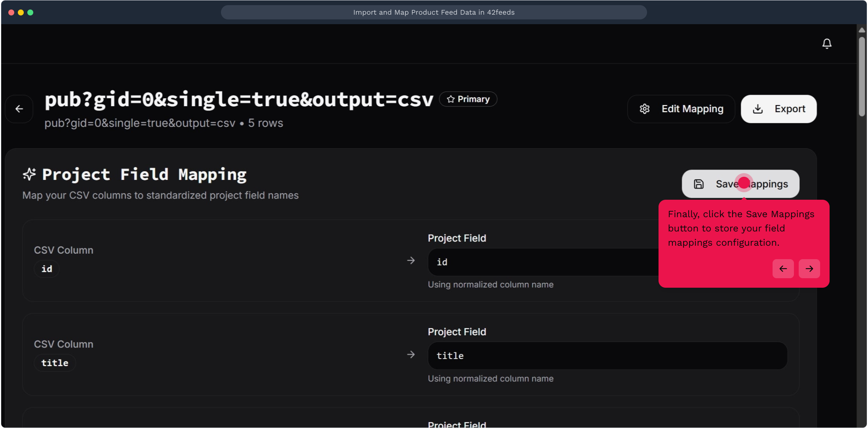Open the Edit Mapping button

(x=681, y=109)
